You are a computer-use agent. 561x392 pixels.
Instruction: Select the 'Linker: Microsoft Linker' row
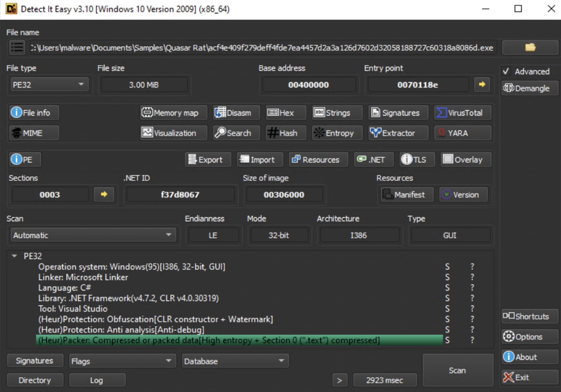click(240, 277)
